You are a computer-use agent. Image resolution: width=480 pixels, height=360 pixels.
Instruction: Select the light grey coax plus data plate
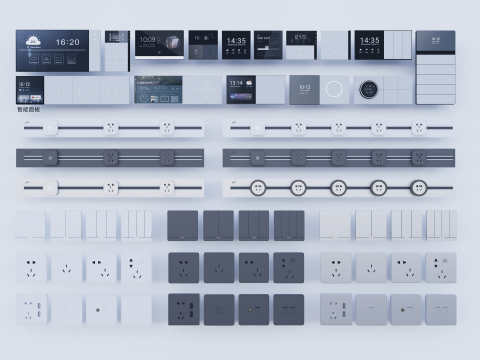pos(406,310)
